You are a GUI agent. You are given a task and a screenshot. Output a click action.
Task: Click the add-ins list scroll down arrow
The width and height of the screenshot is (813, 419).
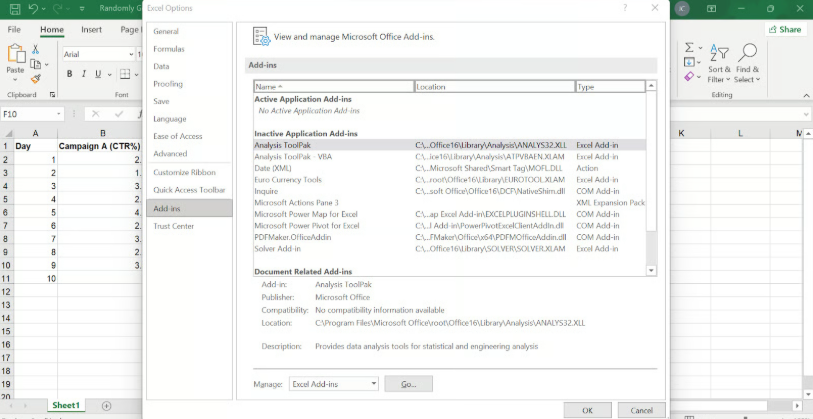coord(651,270)
